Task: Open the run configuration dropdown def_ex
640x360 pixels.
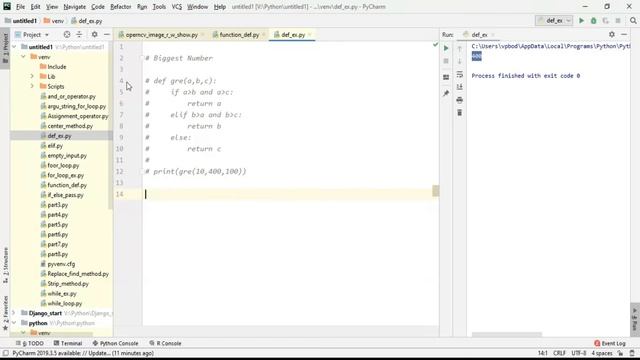Action: 554,20
